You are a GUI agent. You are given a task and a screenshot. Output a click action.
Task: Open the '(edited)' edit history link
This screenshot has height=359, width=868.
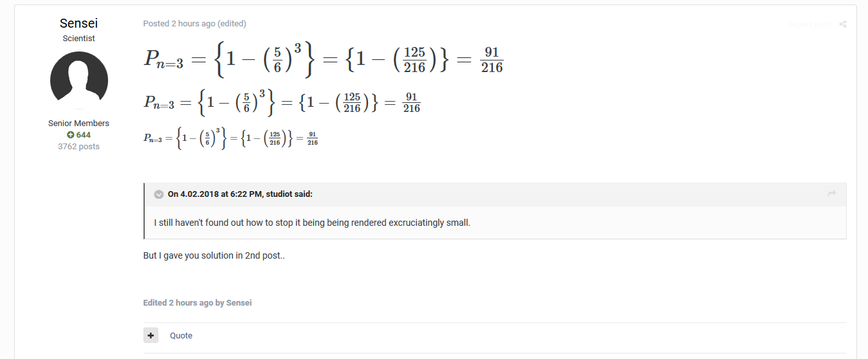(232, 24)
